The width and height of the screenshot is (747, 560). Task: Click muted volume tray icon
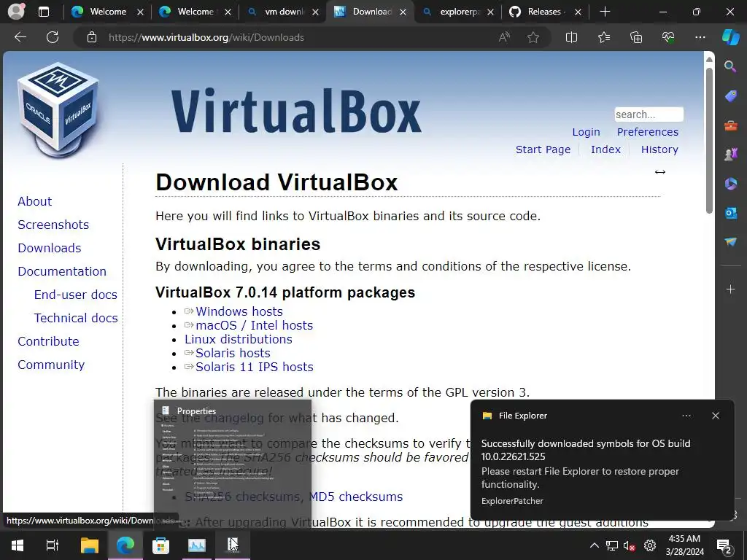pos(630,545)
